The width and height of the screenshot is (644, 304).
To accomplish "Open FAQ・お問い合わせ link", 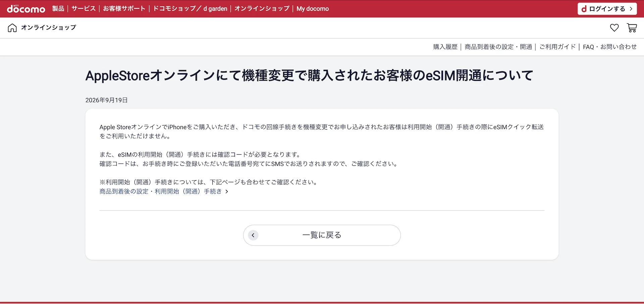I will [x=610, y=47].
